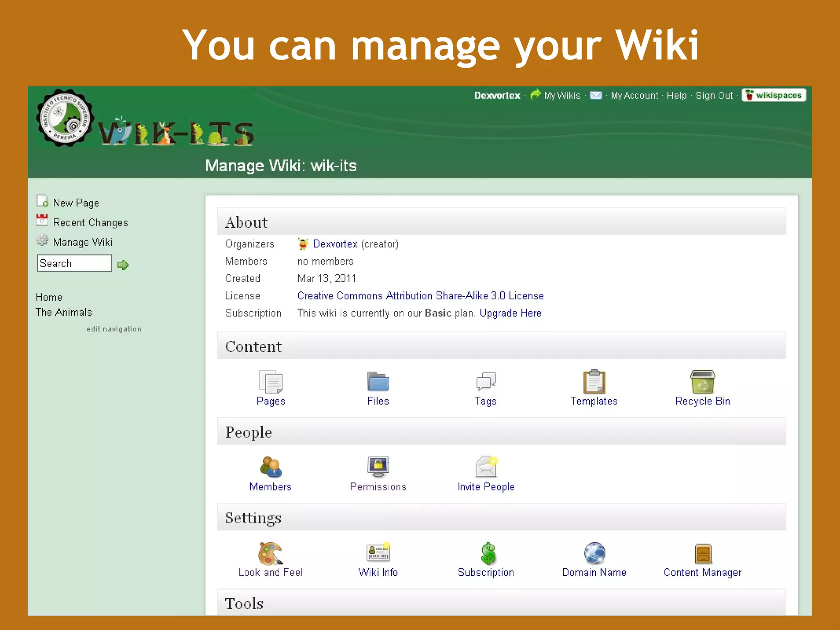The image size is (840, 630).
Task: Click the Dexvortex avatar icon in Organizers
Action: (303, 244)
